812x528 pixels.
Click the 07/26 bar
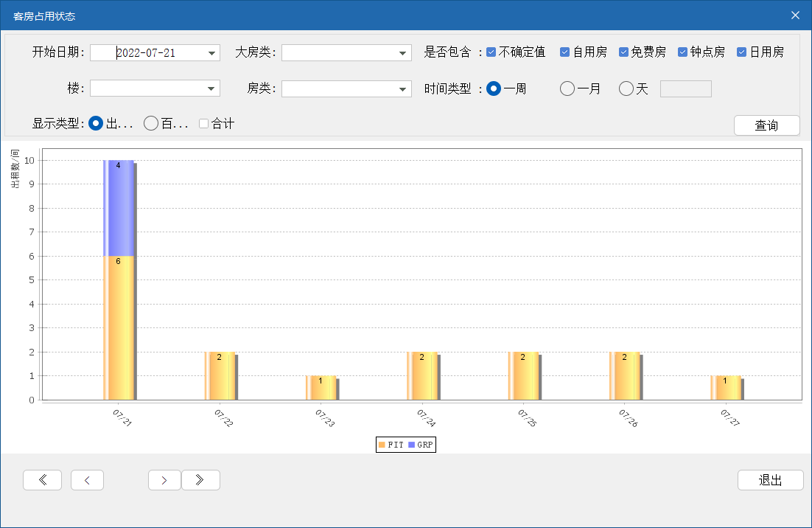click(x=625, y=375)
